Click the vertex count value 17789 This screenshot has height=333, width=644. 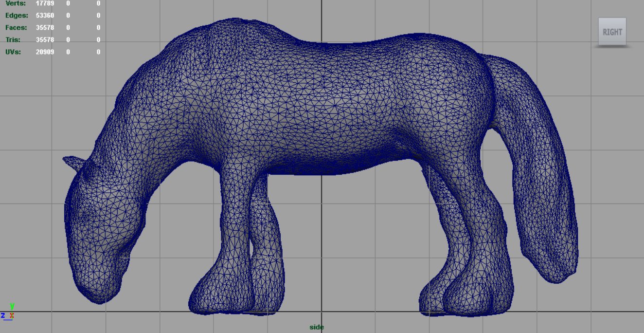[x=45, y=3]
